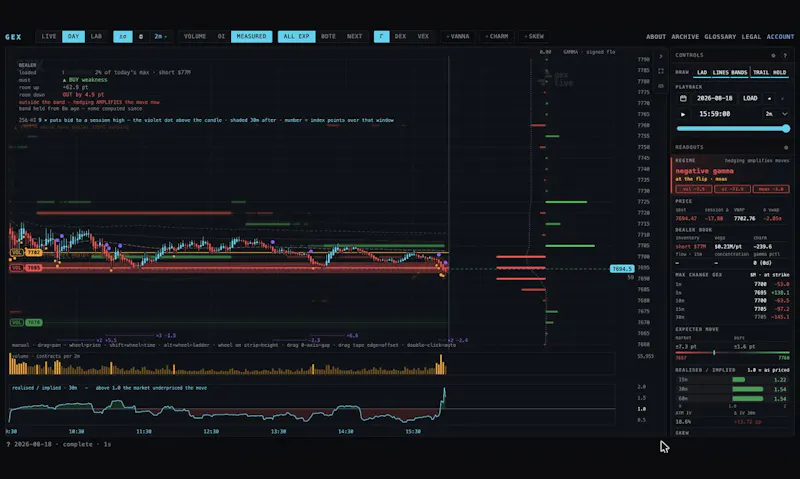This screenshot has width=800, height=479.
Task: Click '2026-08-18 · complete' status text
Action: [x=53, y=444]
